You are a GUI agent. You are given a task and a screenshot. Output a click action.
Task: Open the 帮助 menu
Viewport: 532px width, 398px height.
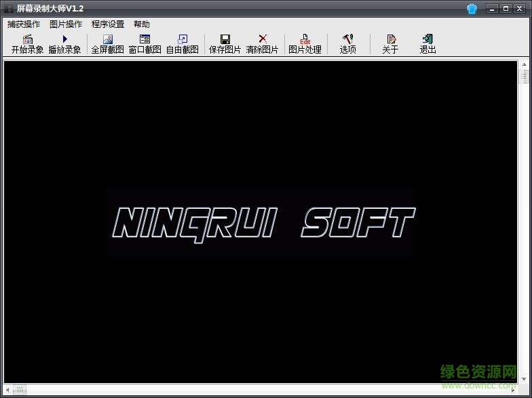click(142, 24)
